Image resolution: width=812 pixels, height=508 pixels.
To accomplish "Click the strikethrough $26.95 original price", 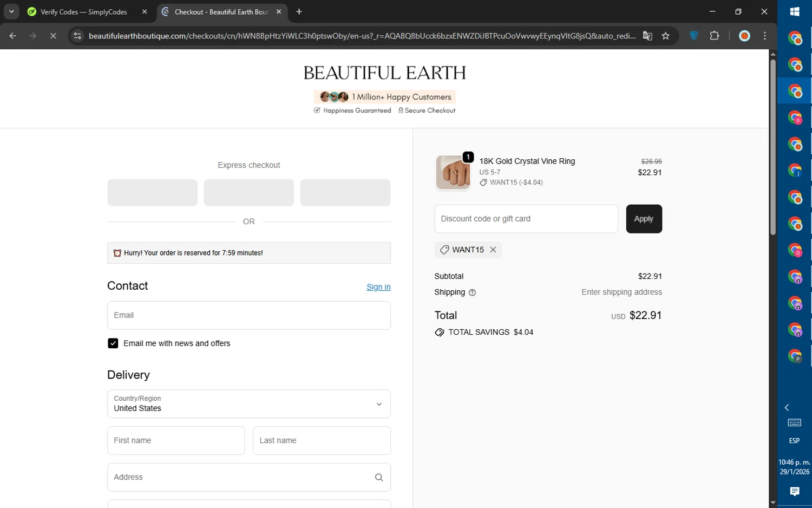I will [651, 161].
